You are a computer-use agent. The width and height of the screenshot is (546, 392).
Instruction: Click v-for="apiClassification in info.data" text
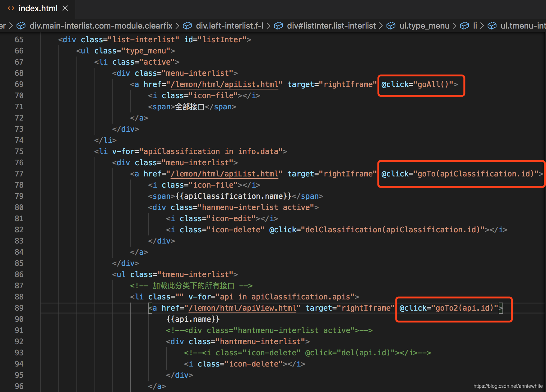coord(197,151)
